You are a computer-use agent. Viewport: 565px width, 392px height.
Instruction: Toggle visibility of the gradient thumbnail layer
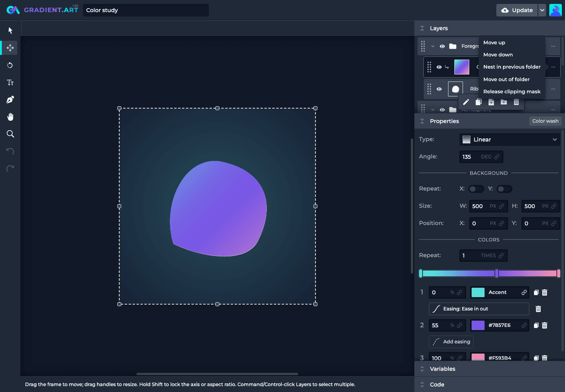(439, 67)
